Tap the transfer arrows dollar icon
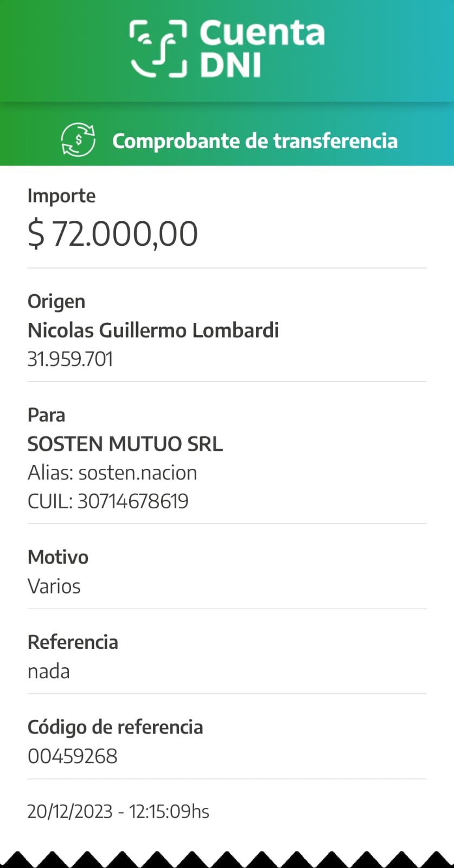Image resolution: width=454 pixels, height=868 pixels. (78, 140)
